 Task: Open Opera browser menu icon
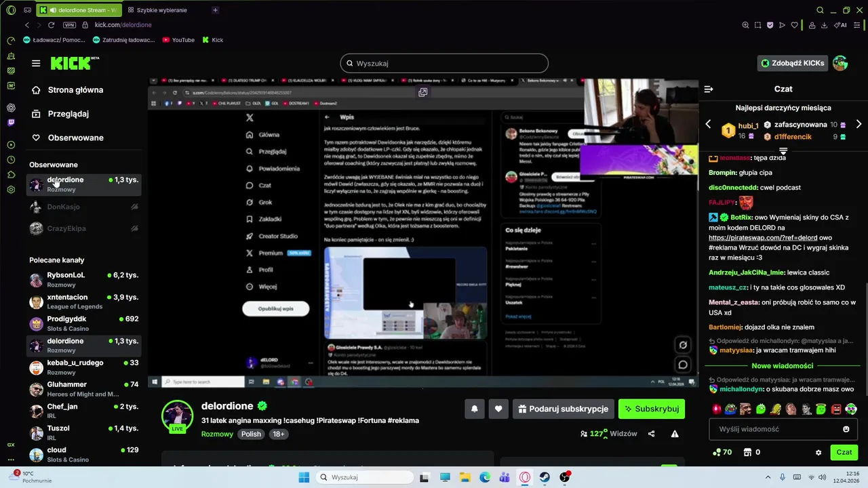[x=11, y=10]
